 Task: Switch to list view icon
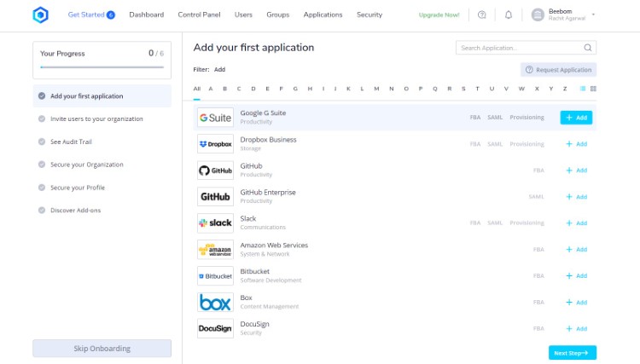(583, 89)
